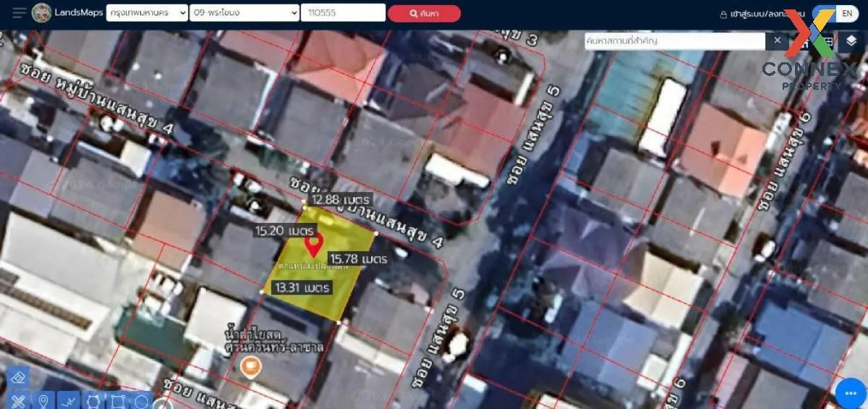
Task: Expand the กรุงเทพมหานคร province dropdown
Action: tap(146, 13)
